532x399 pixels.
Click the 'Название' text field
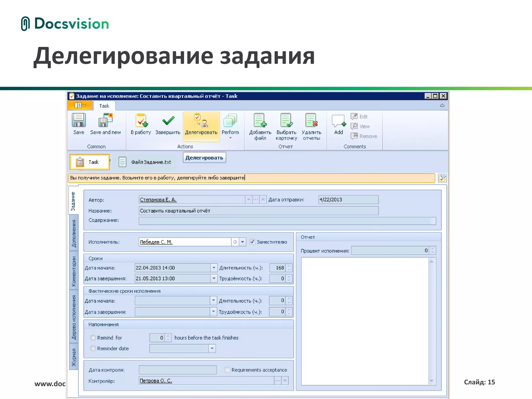pos(258,211)
